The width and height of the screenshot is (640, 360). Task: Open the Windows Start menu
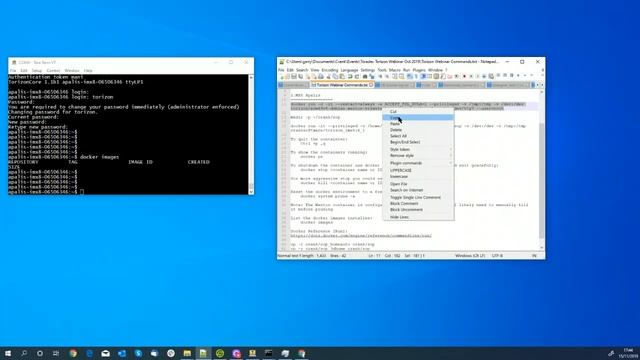click(x=7, y=353)
